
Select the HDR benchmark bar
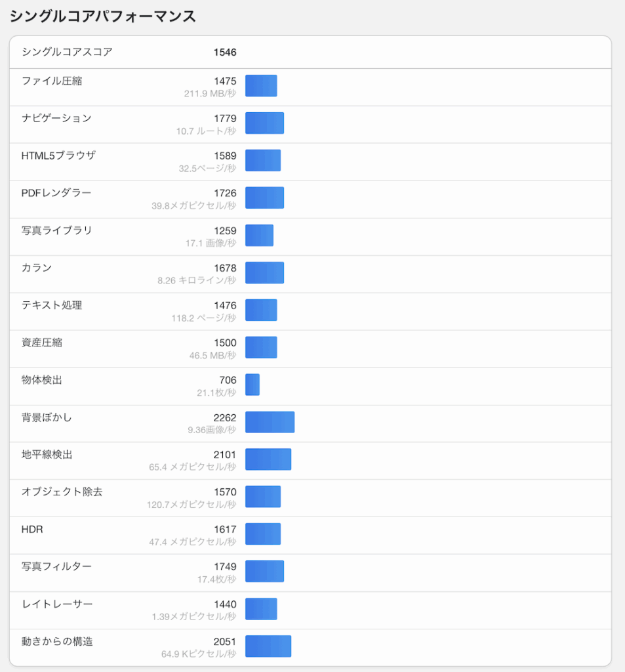coord(262,534)
